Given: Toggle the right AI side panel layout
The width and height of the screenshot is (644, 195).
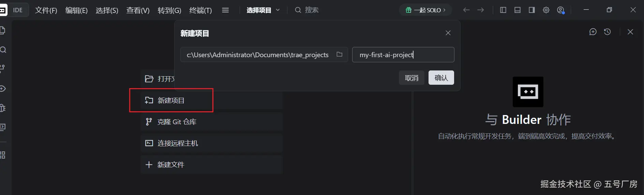Looking at the screenshot, I should point(531,10).
